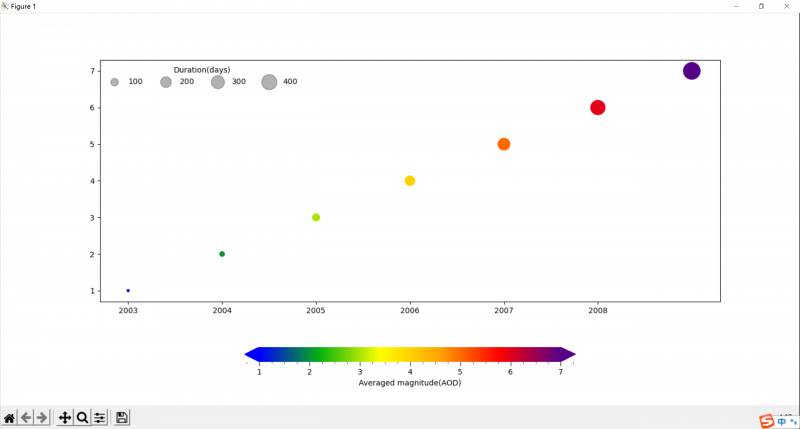Go forward to the next view
Screen dimensions: 800x429
(x=42, y=418)
